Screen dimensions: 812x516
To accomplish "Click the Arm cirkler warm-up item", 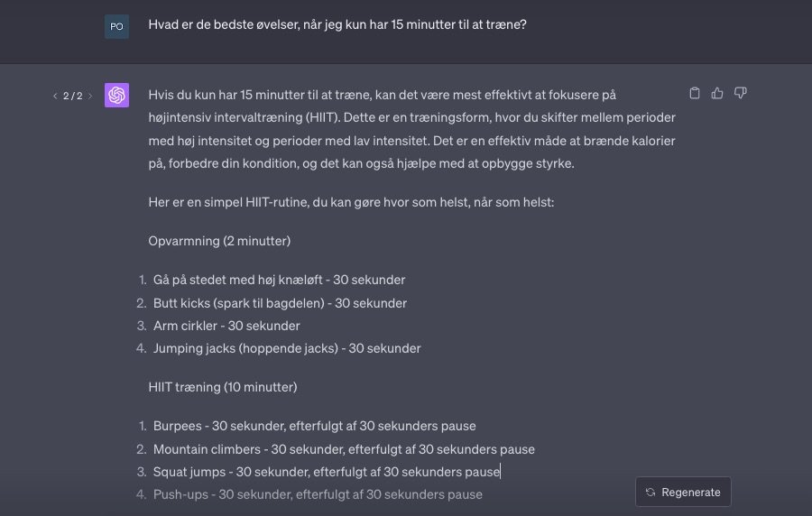I will (x=226, y=326).
